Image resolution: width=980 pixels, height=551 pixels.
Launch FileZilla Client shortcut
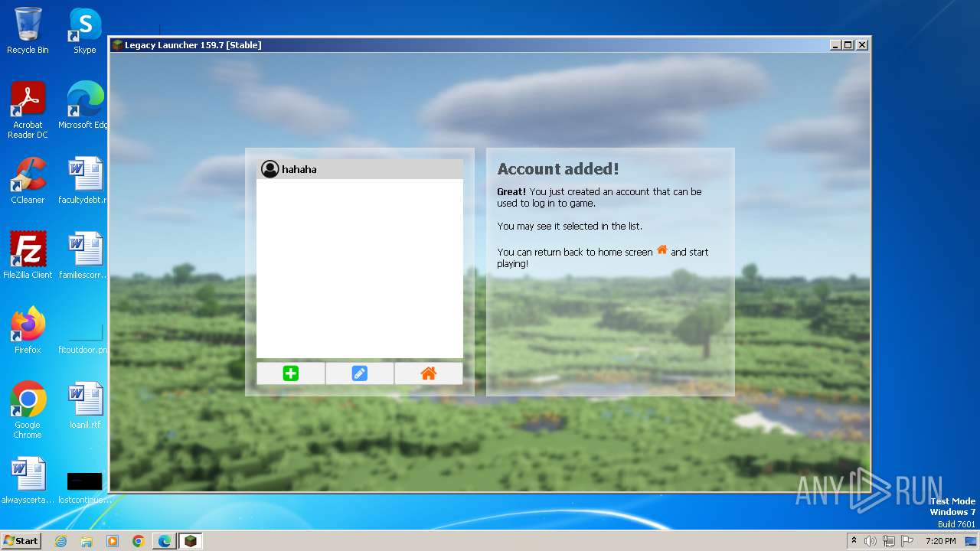click(28, 256)
